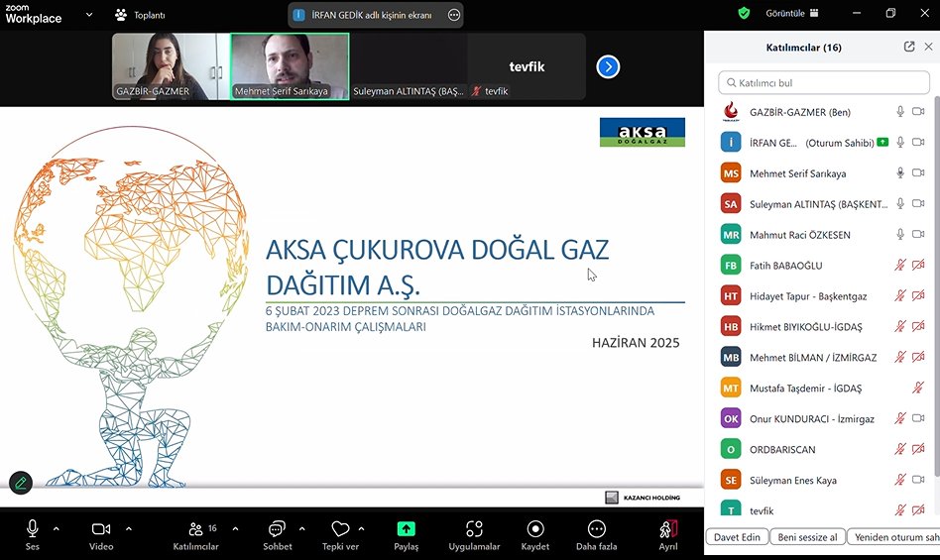940x560 pixels.
Task: Click camera icon for Süleyman Enes Kaya
Action: [x=918, y=479]
